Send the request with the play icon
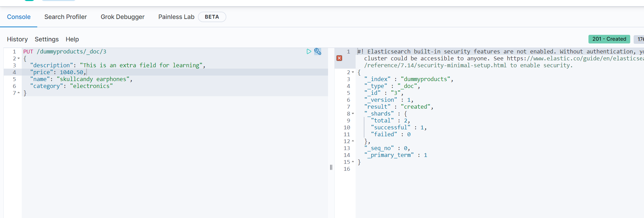Image resolution: width=644 pixels, height=218 pixels. [x=309, y=51]
